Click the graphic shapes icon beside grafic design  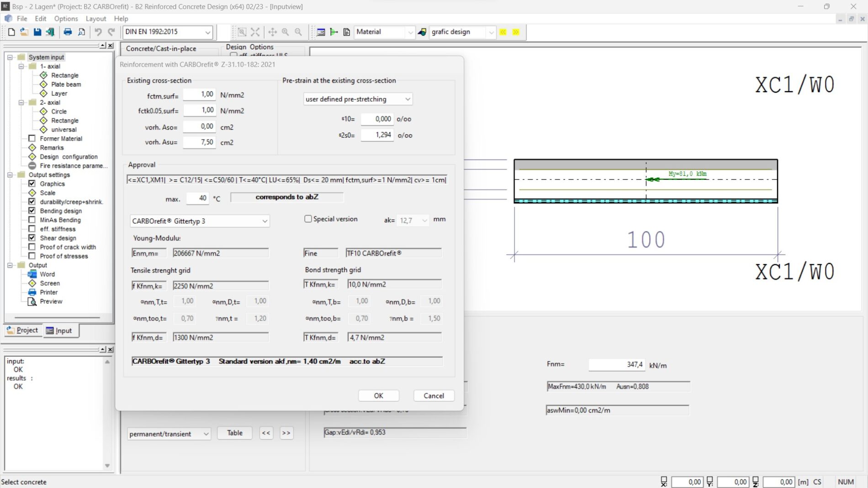tap(422, 32)
